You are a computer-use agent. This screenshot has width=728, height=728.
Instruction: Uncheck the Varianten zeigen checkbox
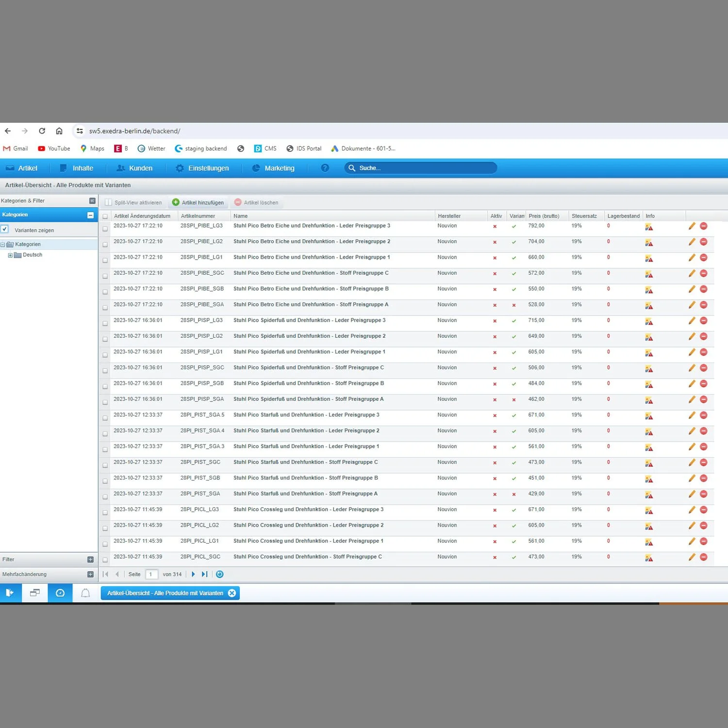[x=5, y=229]
